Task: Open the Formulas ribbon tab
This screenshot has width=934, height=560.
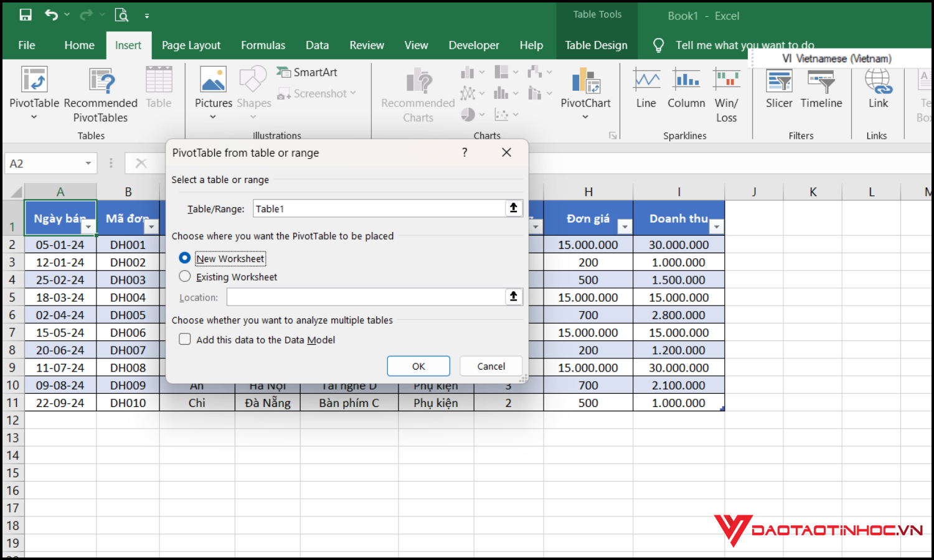Action: (263, 45)
